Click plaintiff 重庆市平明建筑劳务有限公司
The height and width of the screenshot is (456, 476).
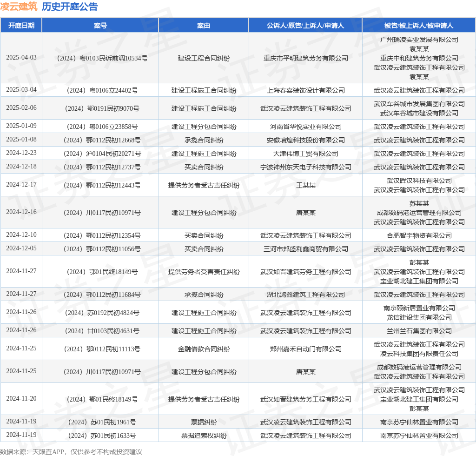click(x=306, y=58)
